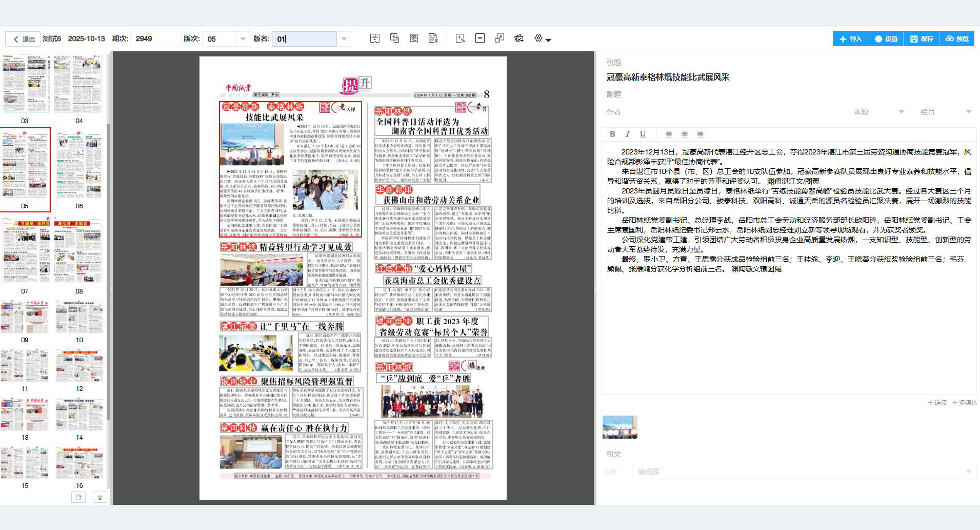Click the text document layout icon

(433, 38)
